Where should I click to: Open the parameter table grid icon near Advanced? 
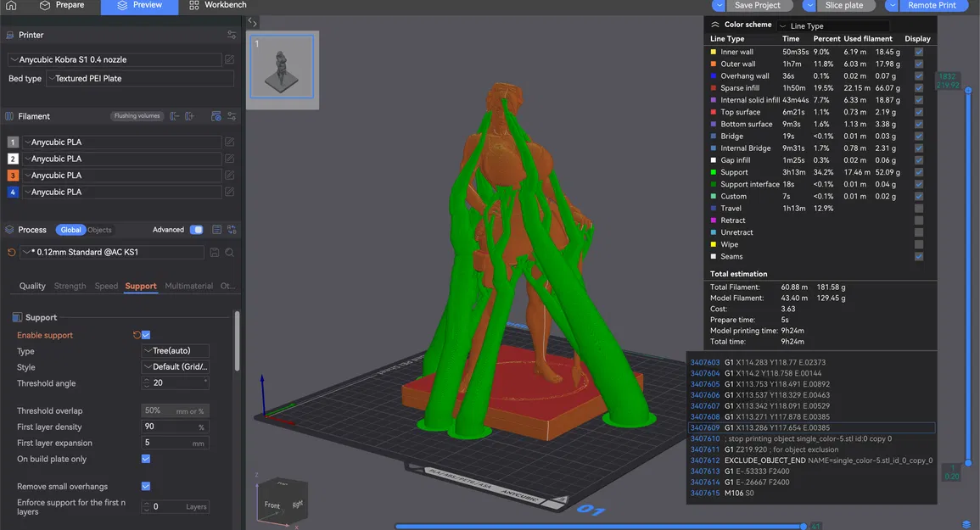click(215, 229)
